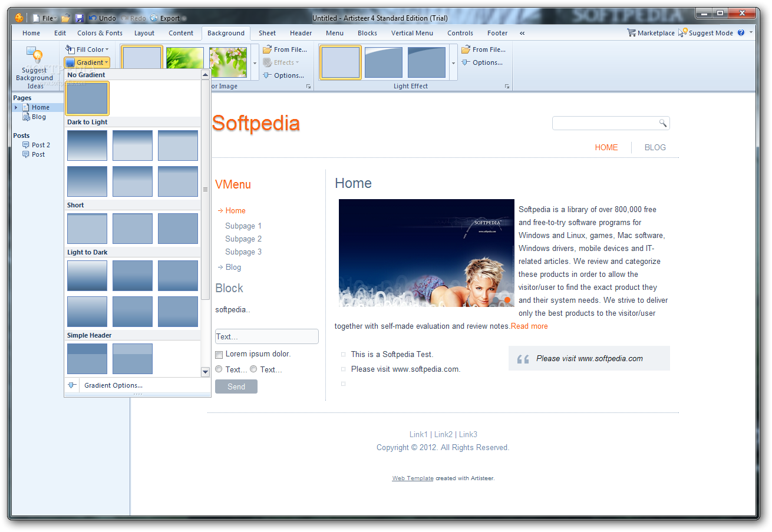Click the open folder icon in quick toolbar
This screenshot has width=772, height=532.
click(66, 18)
